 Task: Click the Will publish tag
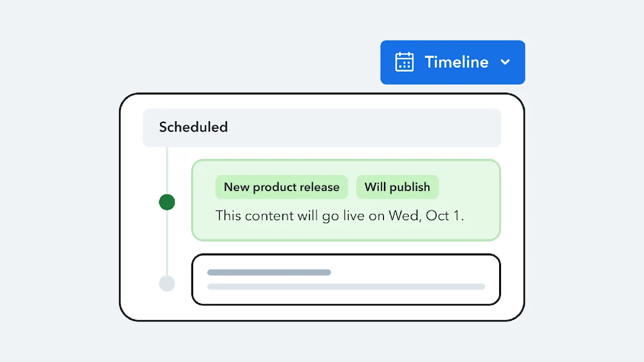pos(397,187)
